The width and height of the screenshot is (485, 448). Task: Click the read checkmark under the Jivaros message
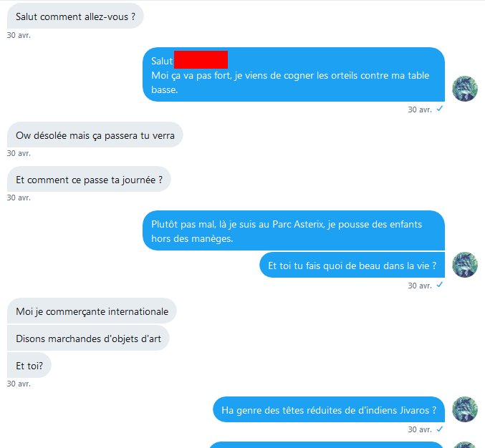(x=440, y=429)
